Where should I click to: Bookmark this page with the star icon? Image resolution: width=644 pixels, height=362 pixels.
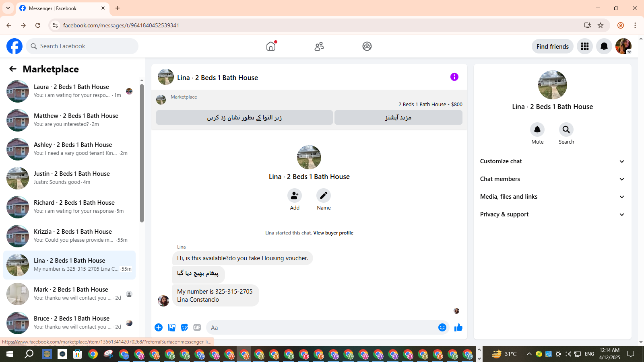pos(601,25)
